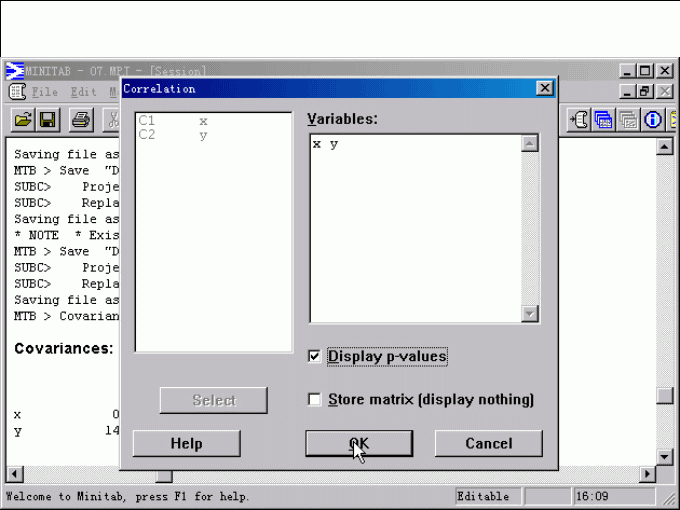Close the Correlation dialog with X button

tap(544, 88)
